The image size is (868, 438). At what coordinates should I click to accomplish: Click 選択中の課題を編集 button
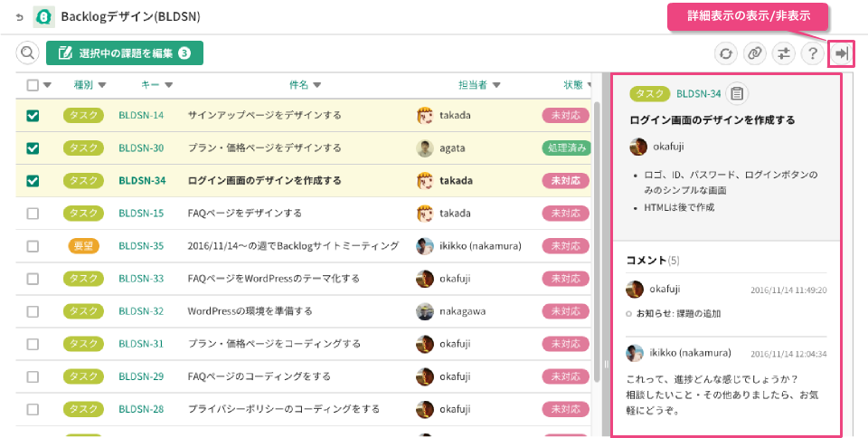tap(125, 53)
